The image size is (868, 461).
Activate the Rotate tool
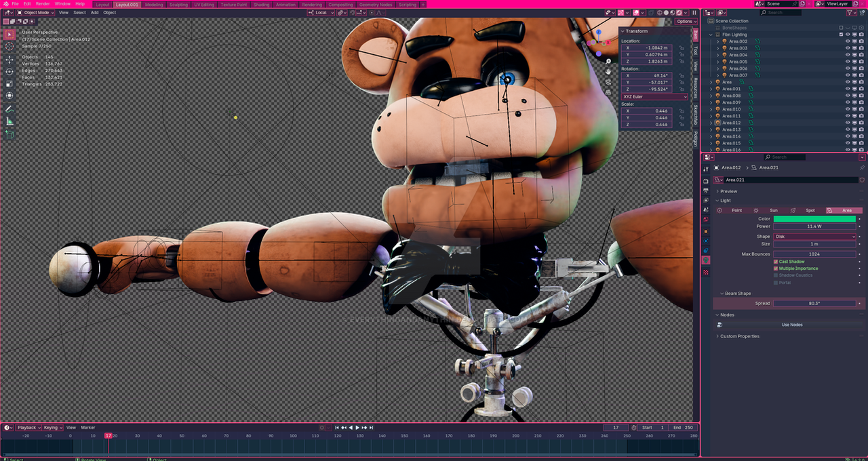(x=9, y=71)
